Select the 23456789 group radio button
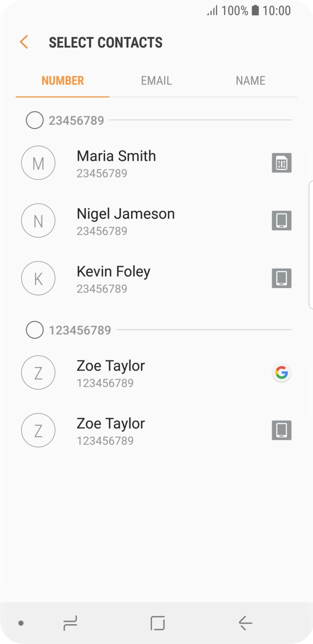The image size is (313, 644). coord(34,120)
